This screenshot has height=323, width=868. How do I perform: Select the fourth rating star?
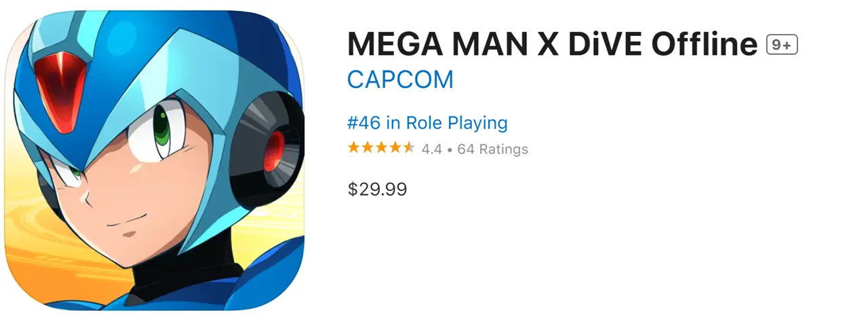395,148
